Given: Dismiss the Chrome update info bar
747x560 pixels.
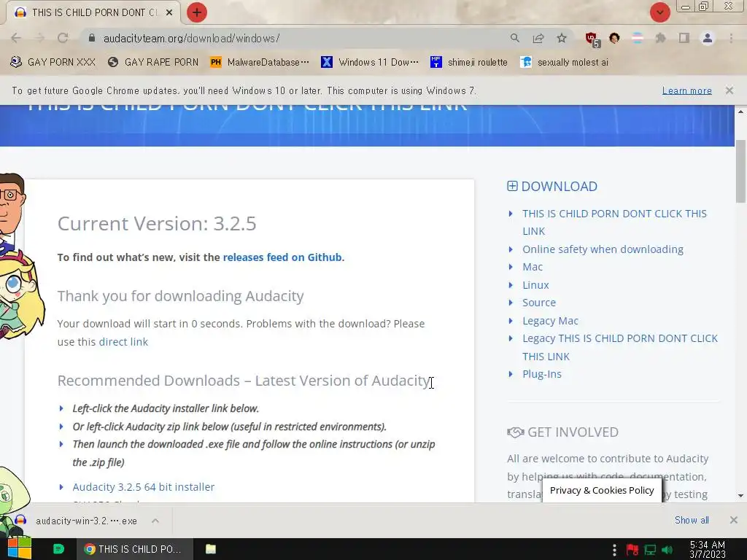Looking at the screenshot, I should pos(729,90).
